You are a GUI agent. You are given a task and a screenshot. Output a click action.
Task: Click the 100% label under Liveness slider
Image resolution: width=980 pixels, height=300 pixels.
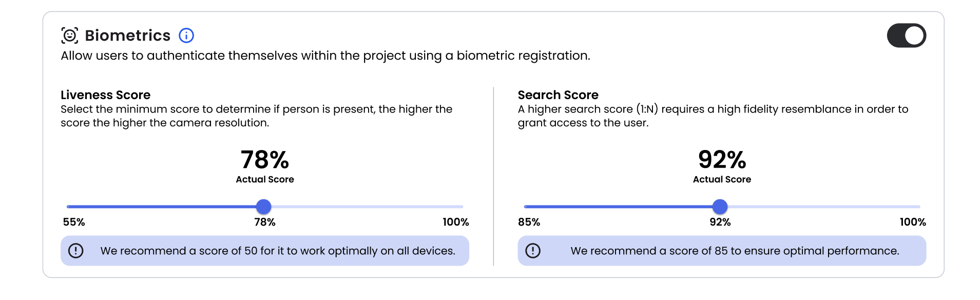click(455, 222)
